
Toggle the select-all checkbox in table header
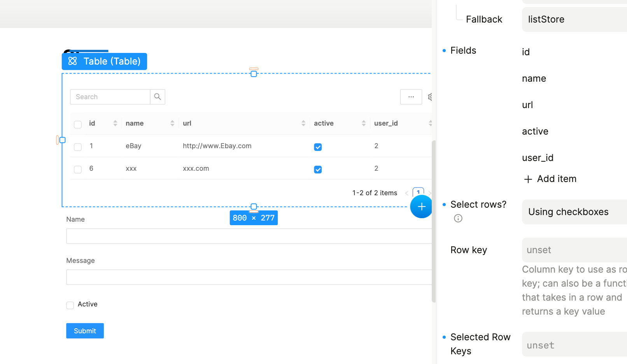tap(78, 124)
